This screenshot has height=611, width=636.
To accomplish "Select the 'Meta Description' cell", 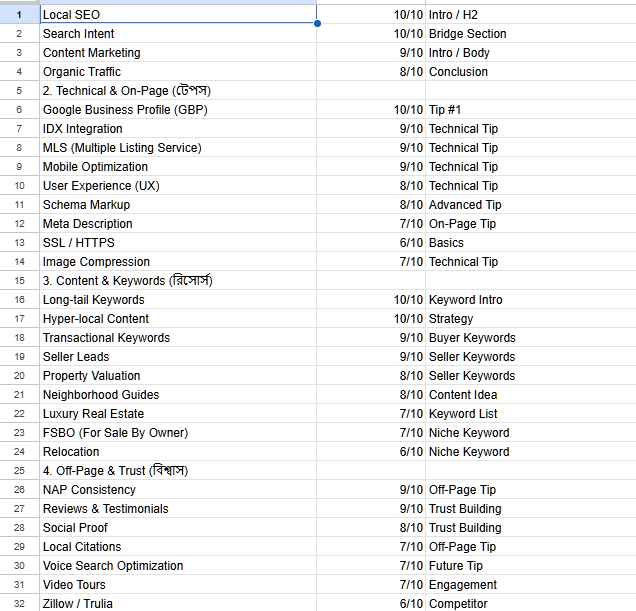I will click(x=178, y=224).
